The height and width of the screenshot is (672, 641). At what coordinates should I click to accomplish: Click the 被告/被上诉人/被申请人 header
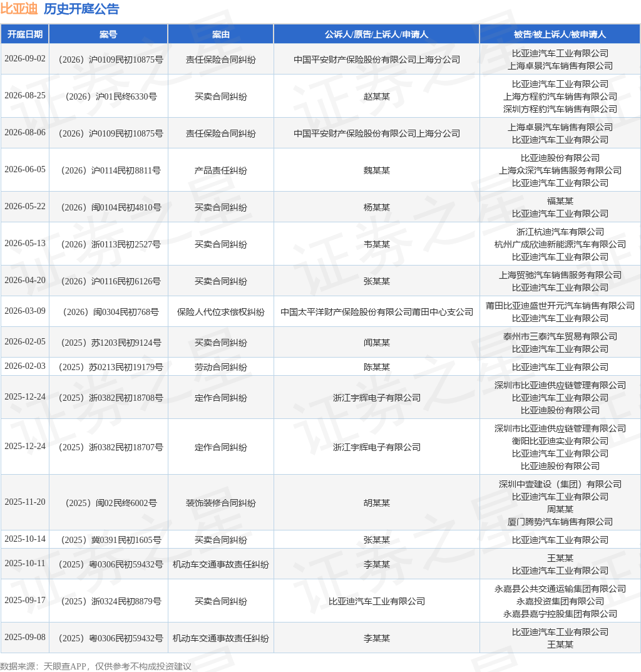coord(560,34)
